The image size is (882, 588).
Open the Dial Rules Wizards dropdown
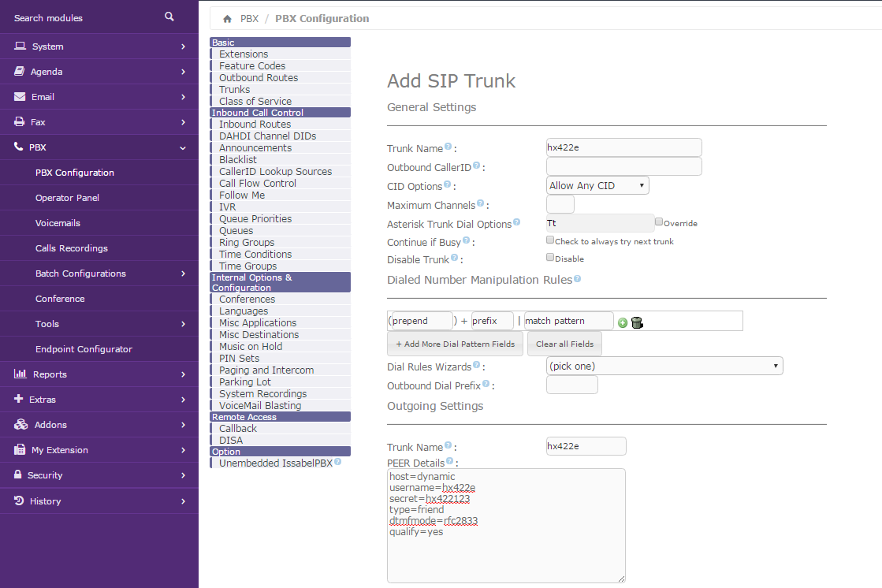click(664, 366)
